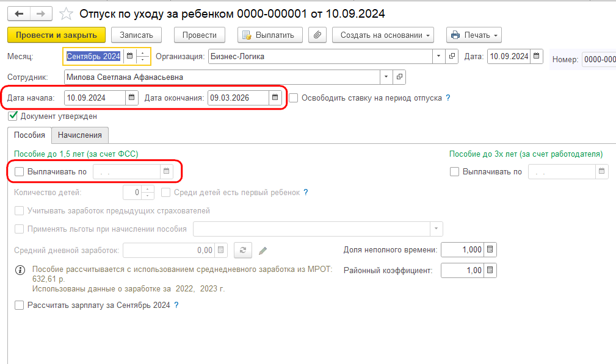Open calculator for Доля неполного времени

click(490, 249)
